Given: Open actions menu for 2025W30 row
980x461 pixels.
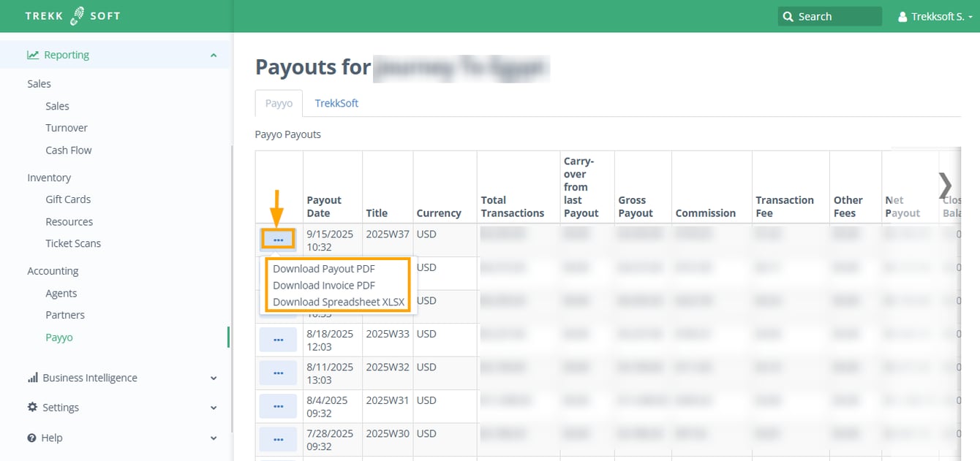Looking at the screenshot, I should point(278,439).
